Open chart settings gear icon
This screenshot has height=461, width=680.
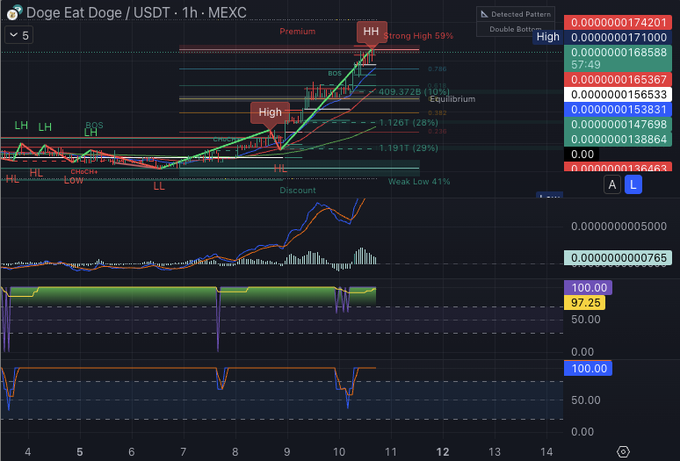[x=623, y=451]
